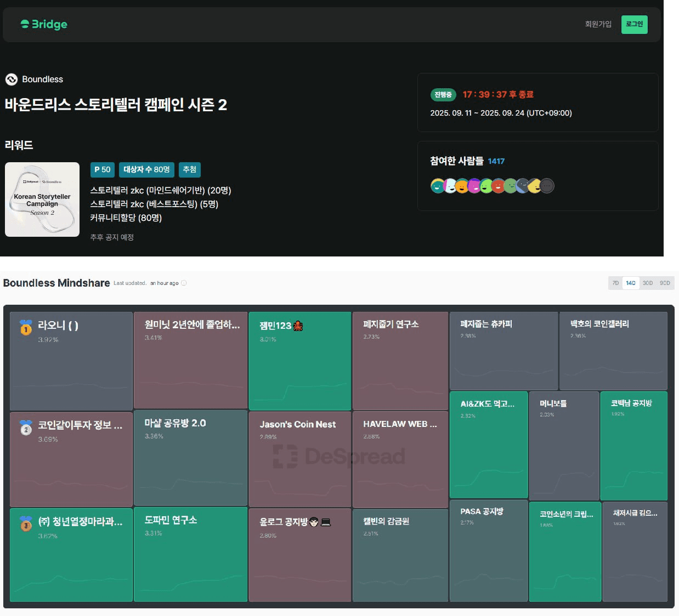The height and width of the screenshot is (616, 679).
Task: Click the "추후 공지 예정" note
Action: 112,237
